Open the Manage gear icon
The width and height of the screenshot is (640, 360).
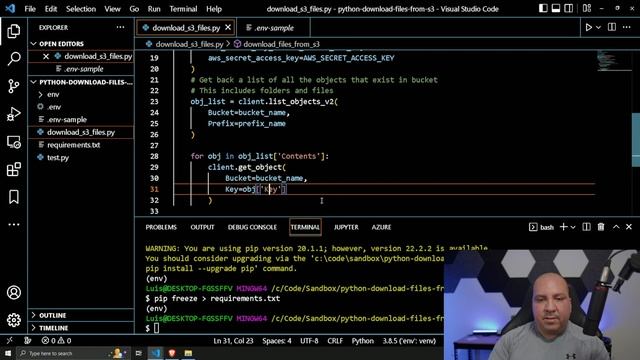click(13, 320)
